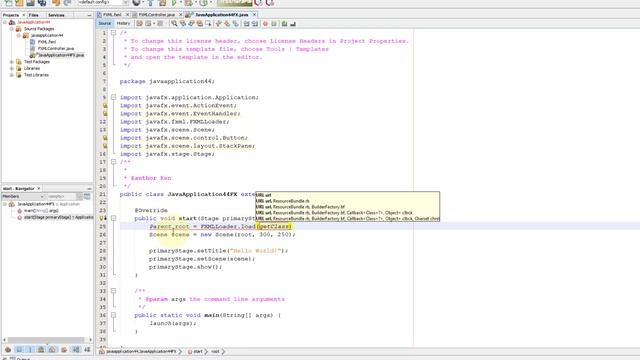Toggle Show Static Members filter in Navigator
Image resolution: width=640 pixels, height=360 pixels.
tap(30, 350)
